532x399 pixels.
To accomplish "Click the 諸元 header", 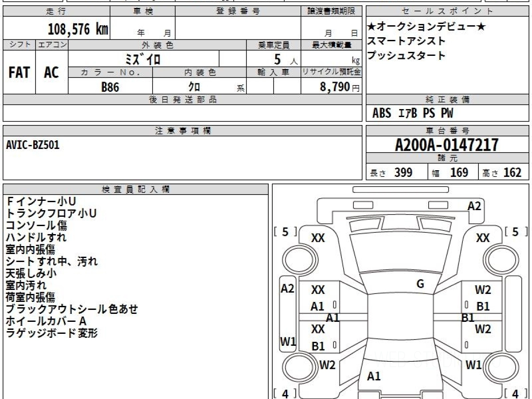I will pos(447,158).
